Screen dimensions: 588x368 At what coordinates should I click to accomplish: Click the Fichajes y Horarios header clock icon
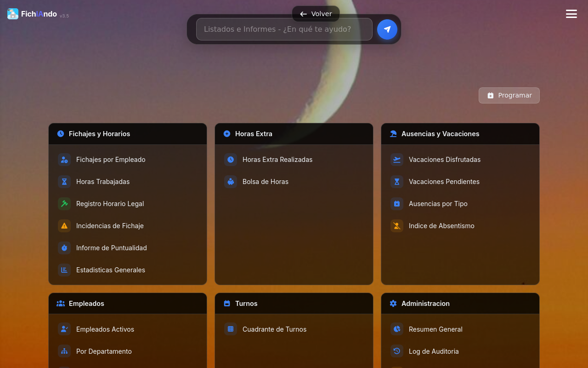point(61,134)
